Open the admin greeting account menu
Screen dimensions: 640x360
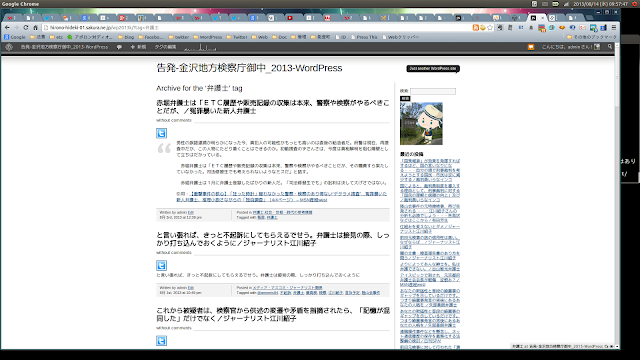pos(571,47)
